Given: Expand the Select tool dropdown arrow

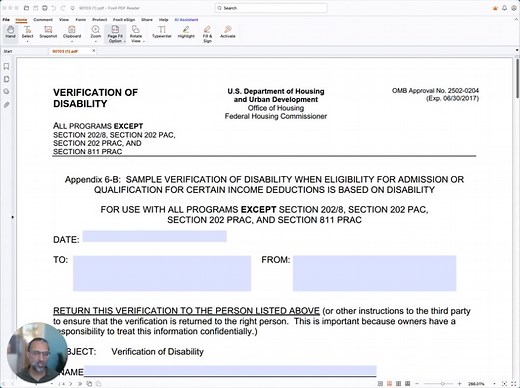Looking at the screenshot, I should pyautogui.click(x=27, y=41).
